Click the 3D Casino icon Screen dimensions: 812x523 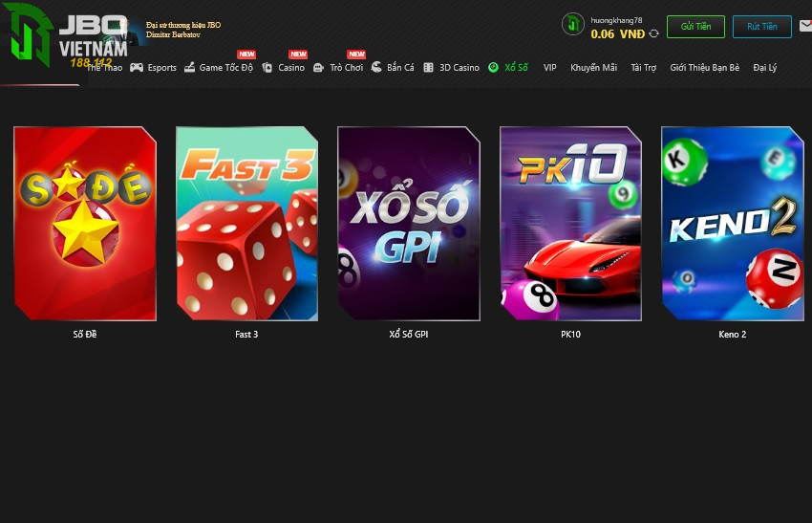coord(428,67)
